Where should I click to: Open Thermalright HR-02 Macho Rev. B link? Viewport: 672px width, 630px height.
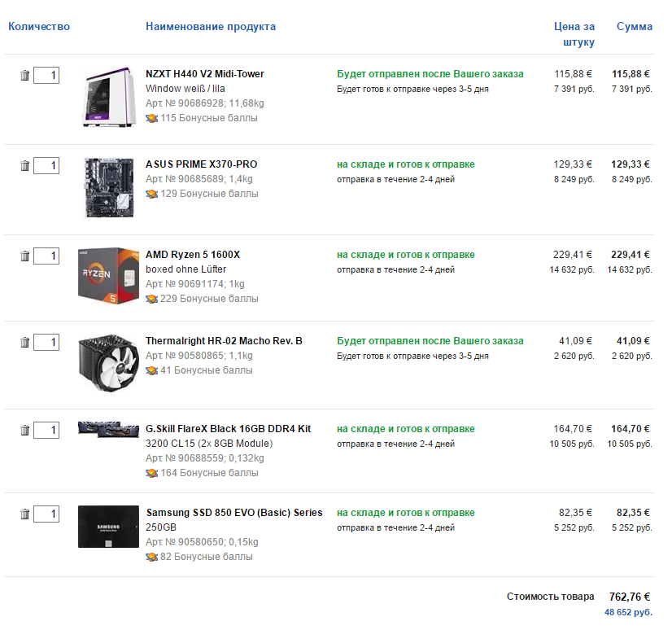224,341
